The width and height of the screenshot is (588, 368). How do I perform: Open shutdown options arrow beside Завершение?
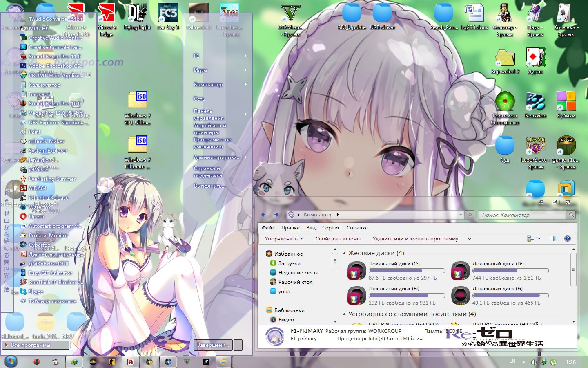(x=238, y=345)
